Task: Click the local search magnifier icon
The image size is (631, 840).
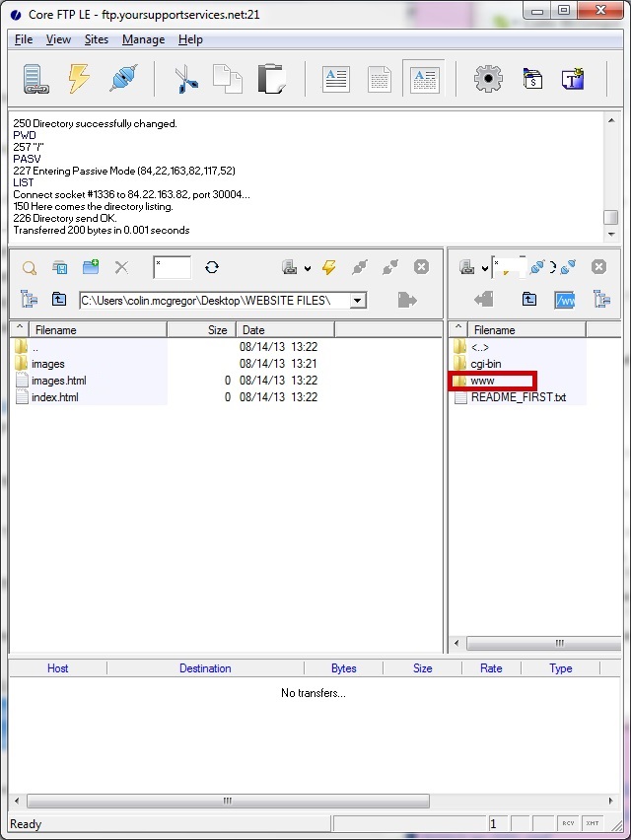Action: click(x=30, y=267)
